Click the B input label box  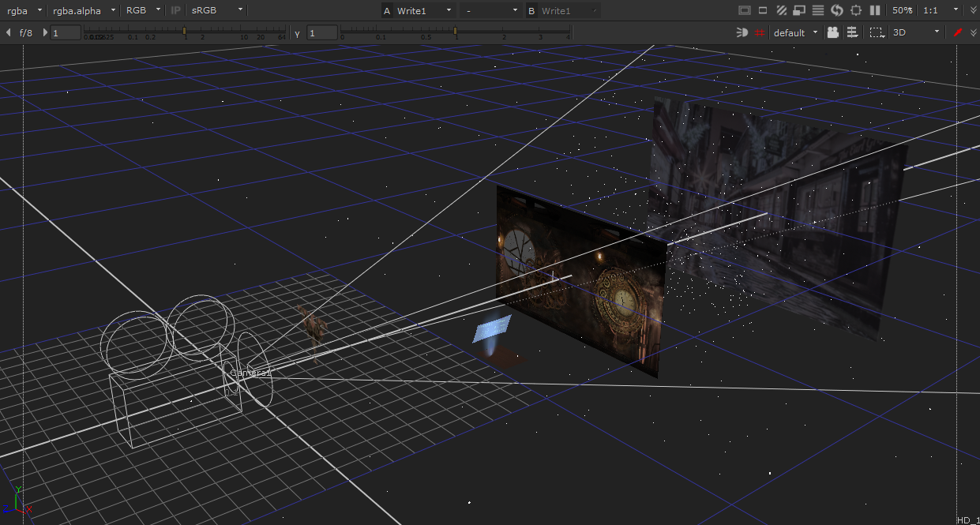coord(531,11)
